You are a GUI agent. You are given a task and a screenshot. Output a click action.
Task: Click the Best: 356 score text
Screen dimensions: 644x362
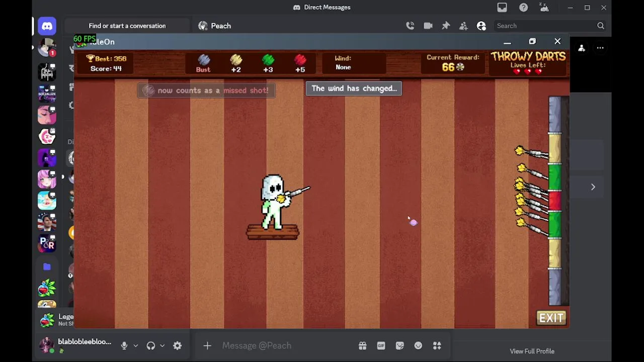[x=106, y=58]
